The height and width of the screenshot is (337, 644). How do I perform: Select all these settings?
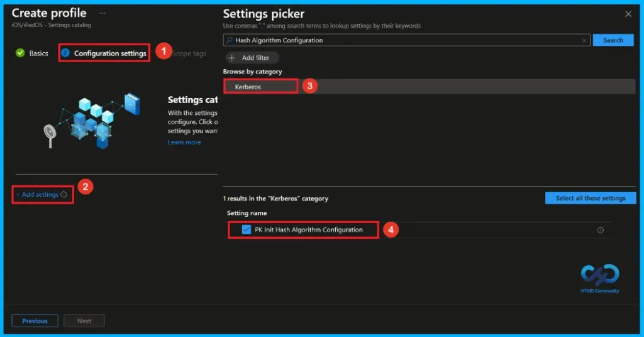pos(591,198)
